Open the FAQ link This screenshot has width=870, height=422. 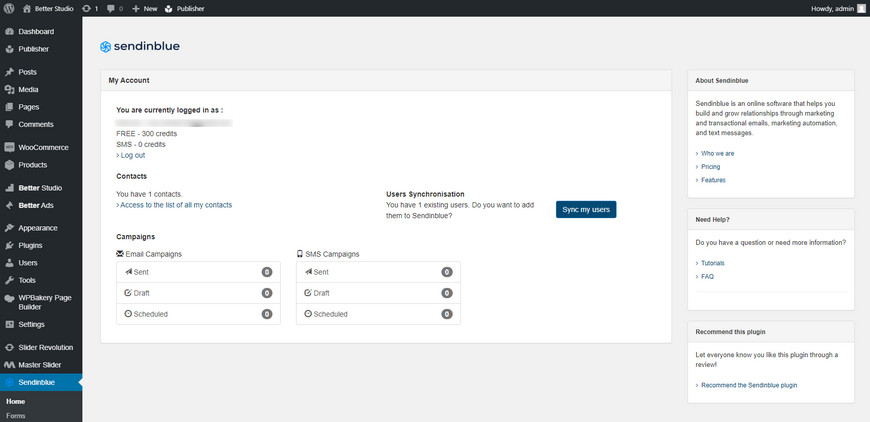(707, 276)
